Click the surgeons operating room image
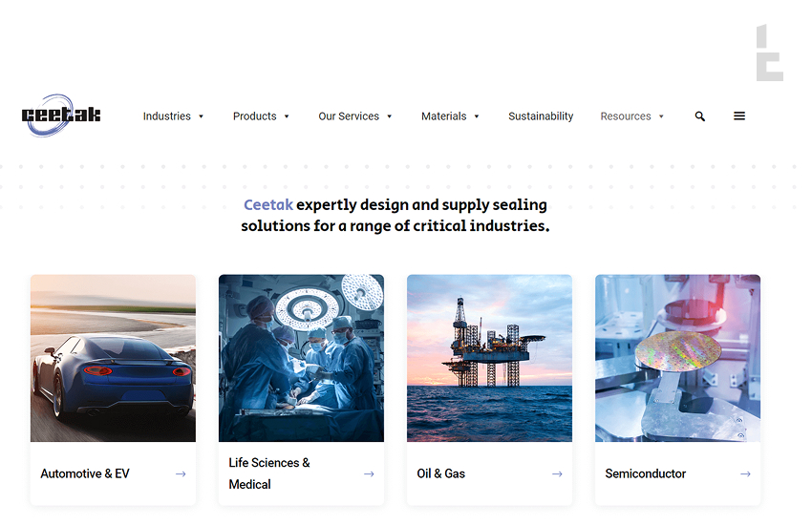Screen dimensions: 812x525 pyautogui.click(x=301, y=358)
